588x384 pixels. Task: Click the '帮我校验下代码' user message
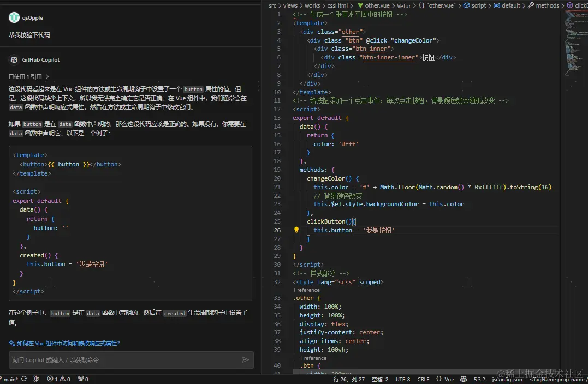point(29,35)
